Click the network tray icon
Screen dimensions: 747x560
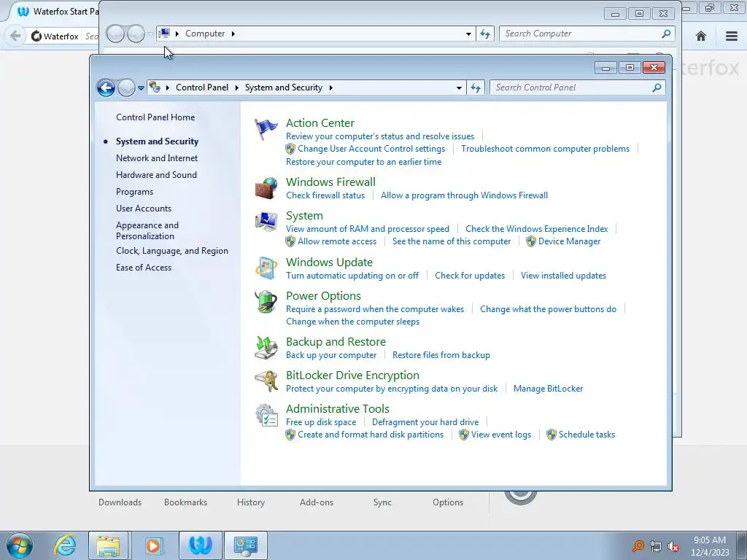coord(656,547)
